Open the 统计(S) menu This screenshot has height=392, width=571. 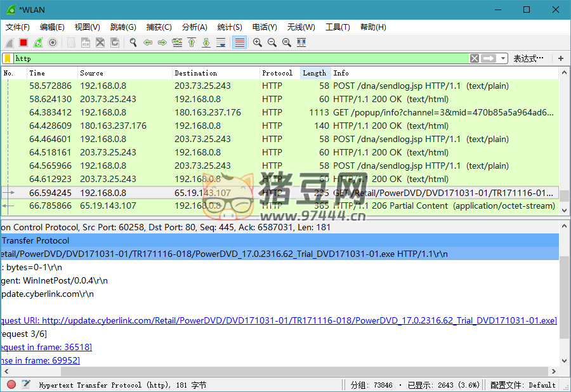[x=229, y=27]
